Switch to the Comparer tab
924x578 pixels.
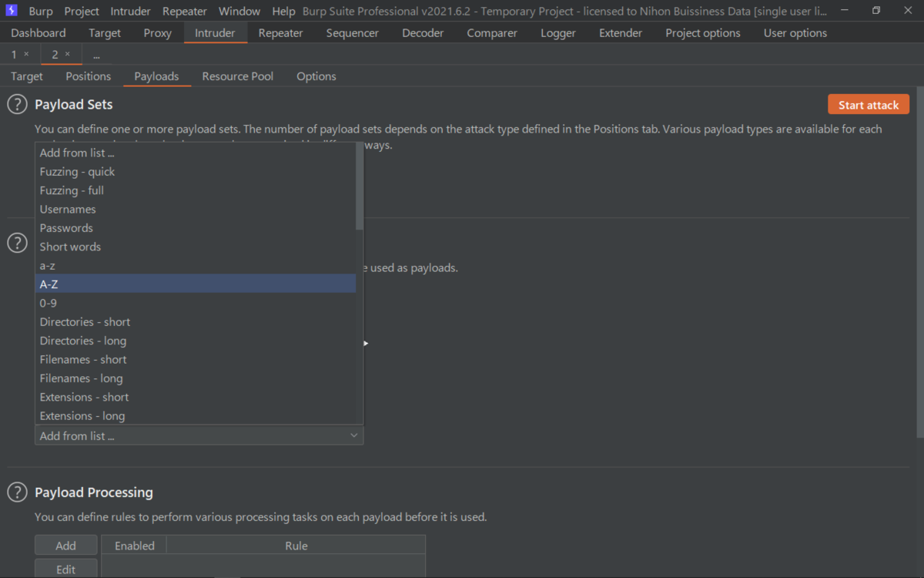tap(491, 33)
